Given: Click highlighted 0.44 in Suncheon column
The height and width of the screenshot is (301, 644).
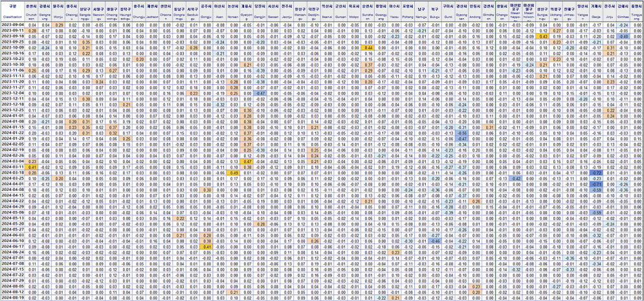Looking at the screenshot, I should [368, 48].
